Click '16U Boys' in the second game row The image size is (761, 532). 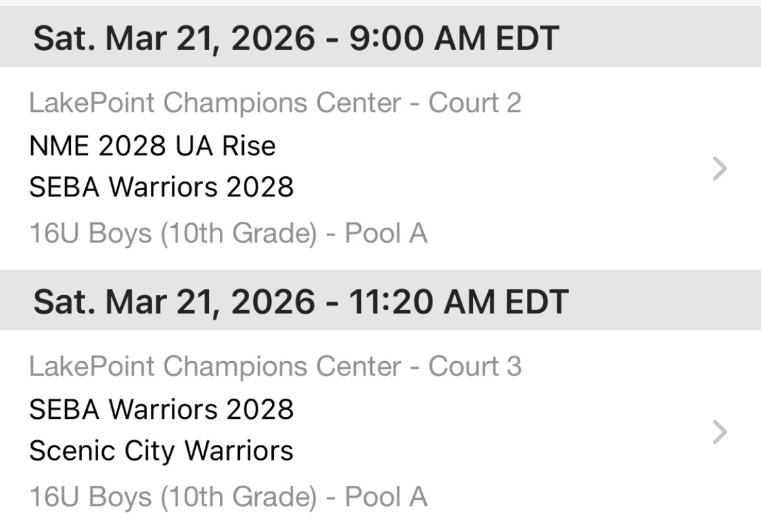coord(90,497)
